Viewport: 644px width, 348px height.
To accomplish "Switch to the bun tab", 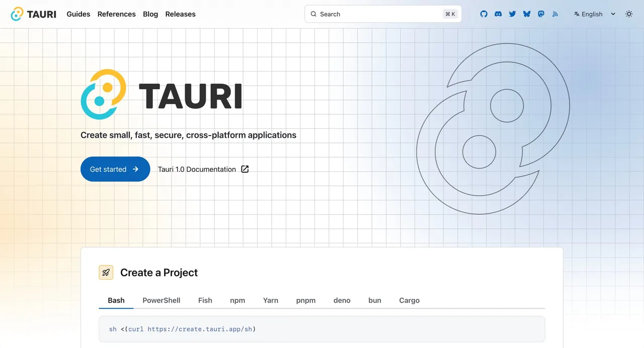I will point(375,300).
